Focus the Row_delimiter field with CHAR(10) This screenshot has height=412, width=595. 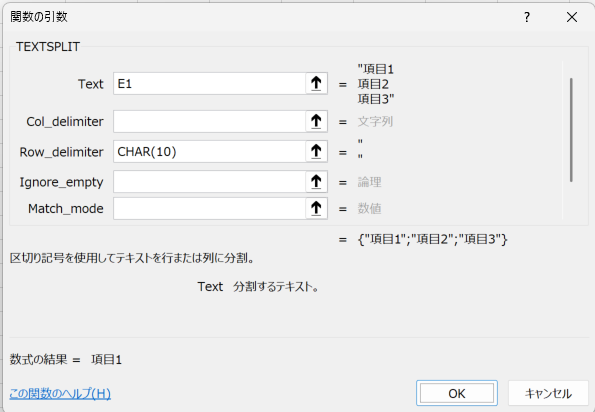(209, 152)
